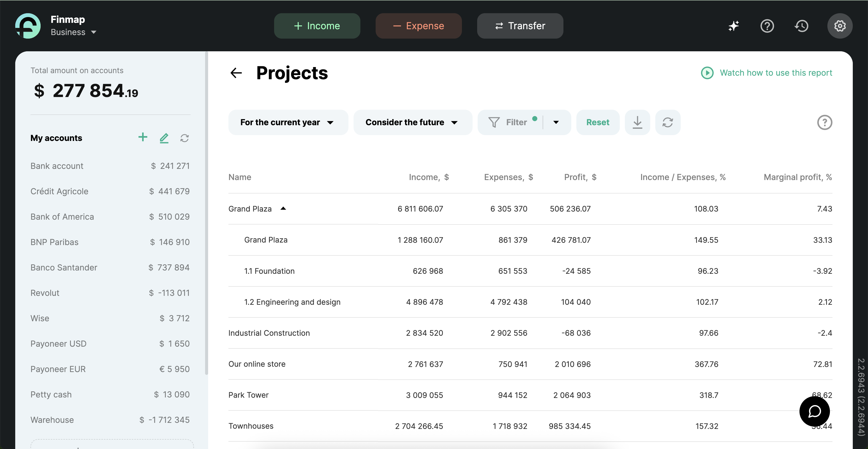Open the help question mark in header
Viewport: 868px width, 449px height.
pyautogui.click(x=767, y=26)
